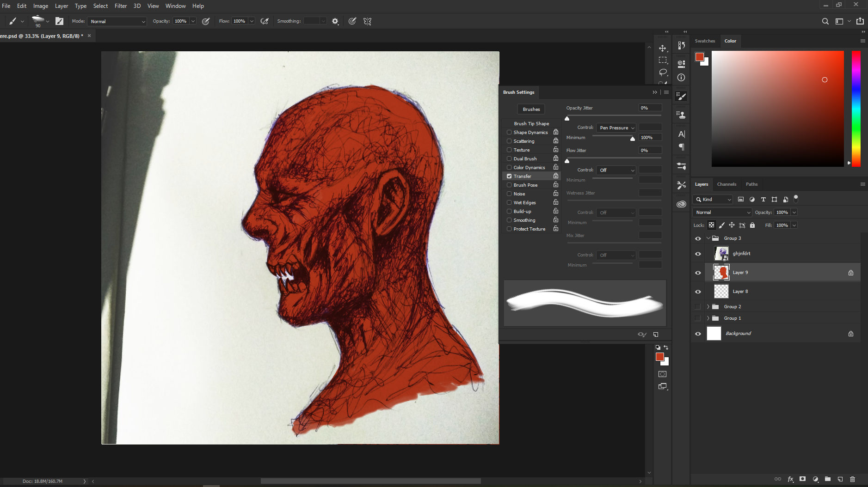Lock transparent pixels icon
This screenshot has width=868, height=487.
(711, 225)
